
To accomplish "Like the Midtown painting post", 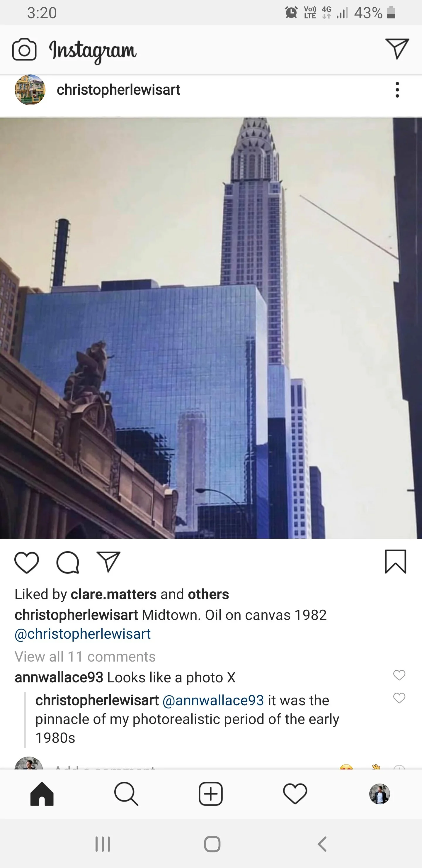I will (x=27, y=562).
